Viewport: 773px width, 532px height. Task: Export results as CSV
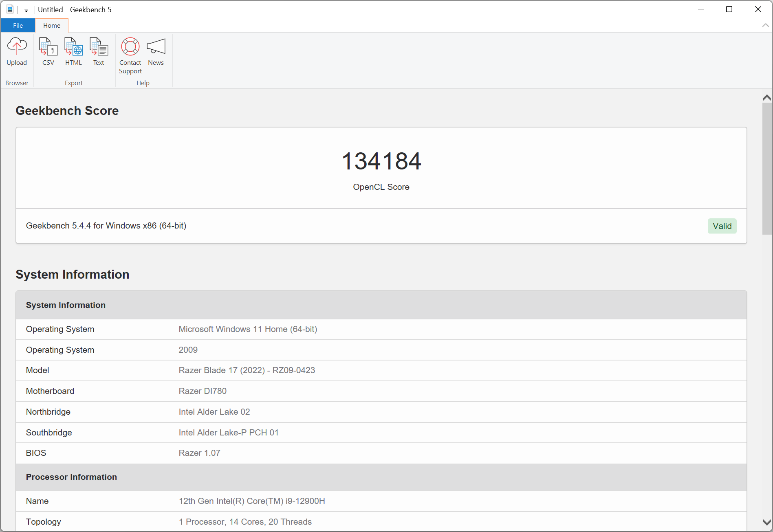point(48,52)
